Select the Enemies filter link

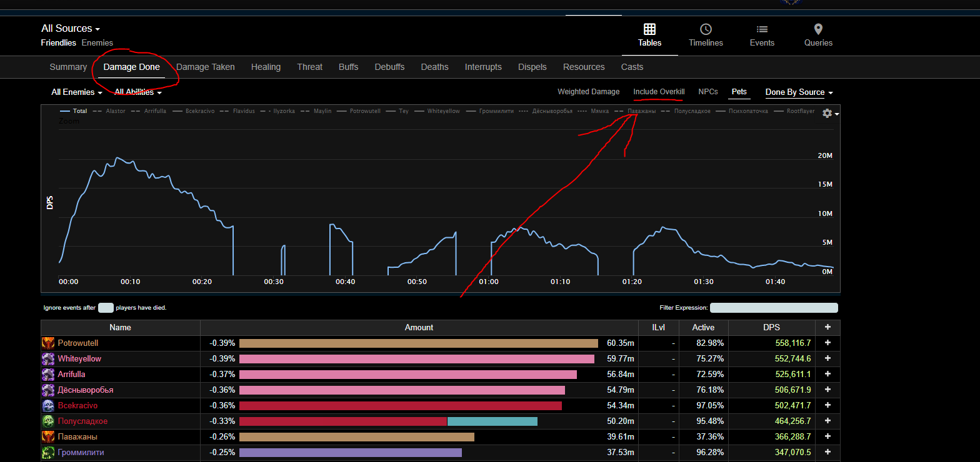point(97,43)
